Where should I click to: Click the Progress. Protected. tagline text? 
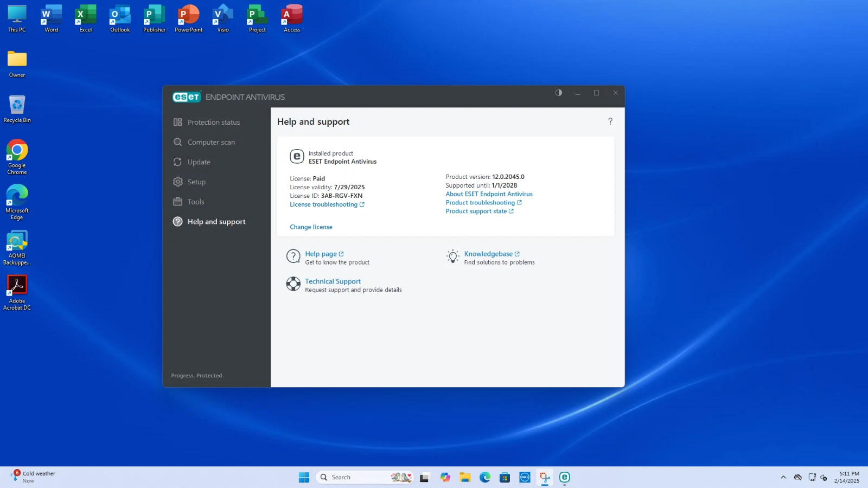[x=197, y=376]
